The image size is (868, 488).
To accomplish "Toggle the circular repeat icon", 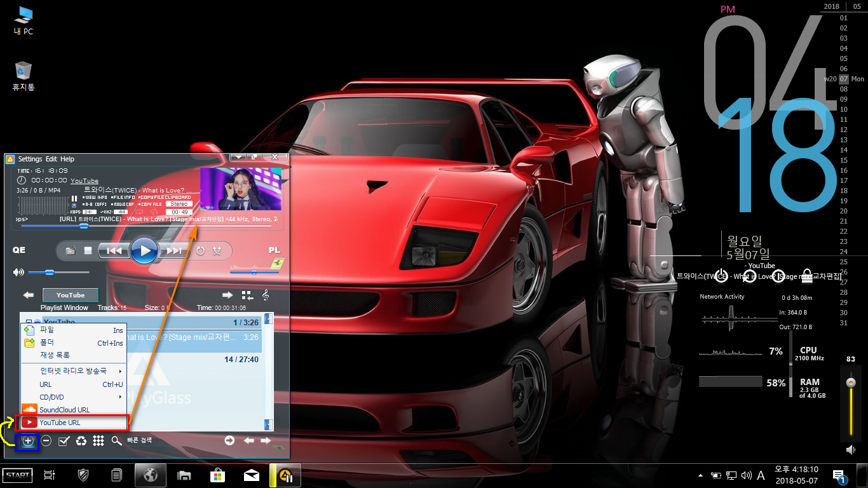I will 200,251.
